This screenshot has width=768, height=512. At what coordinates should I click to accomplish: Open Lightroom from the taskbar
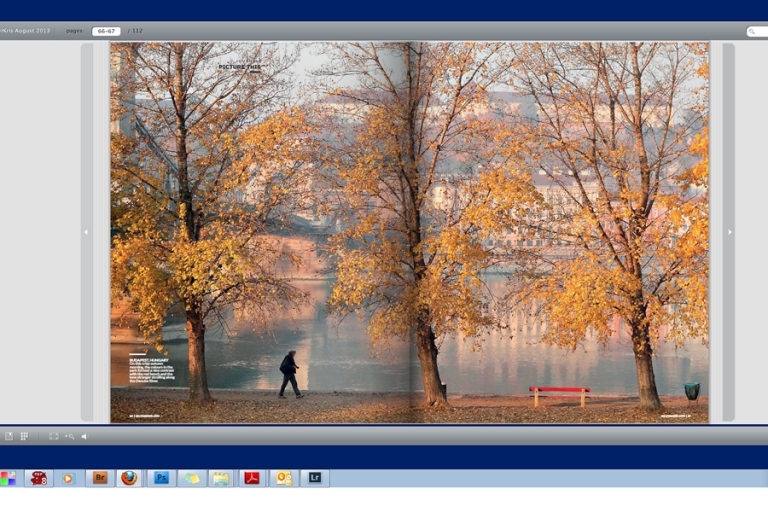coord(314,478)
